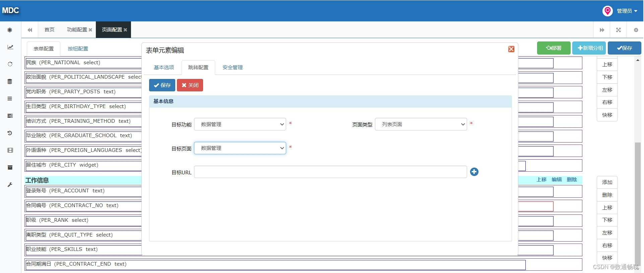Switch to the 首页 tab
Image resolution: width=644 pixels, height=273 pixels.
click(49, 30)
